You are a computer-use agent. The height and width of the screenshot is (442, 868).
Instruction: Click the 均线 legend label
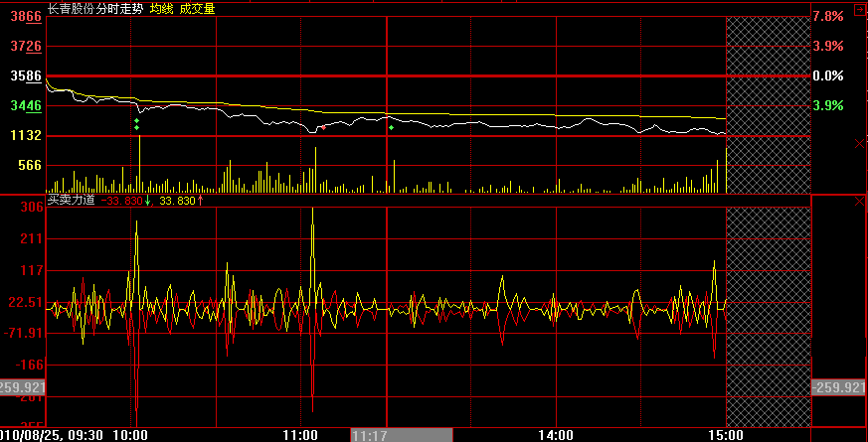click(x=160, y=9)
